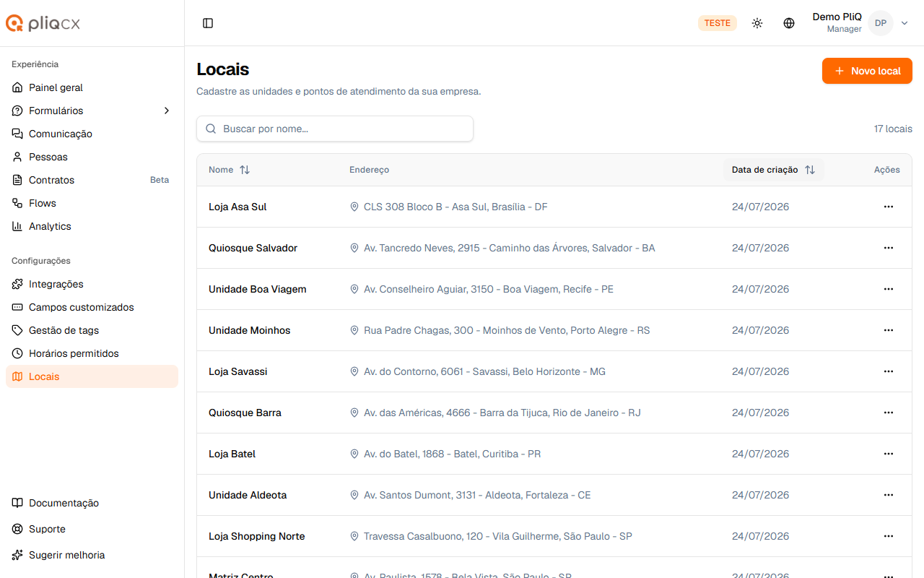Open actions menu for Unidade Moinhos

(889, 330)
